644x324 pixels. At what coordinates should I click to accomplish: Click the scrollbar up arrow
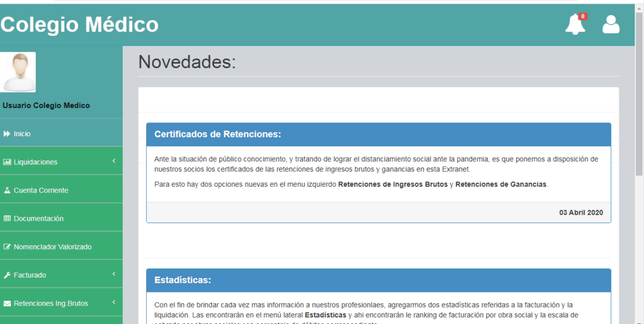tap(639, 8)
